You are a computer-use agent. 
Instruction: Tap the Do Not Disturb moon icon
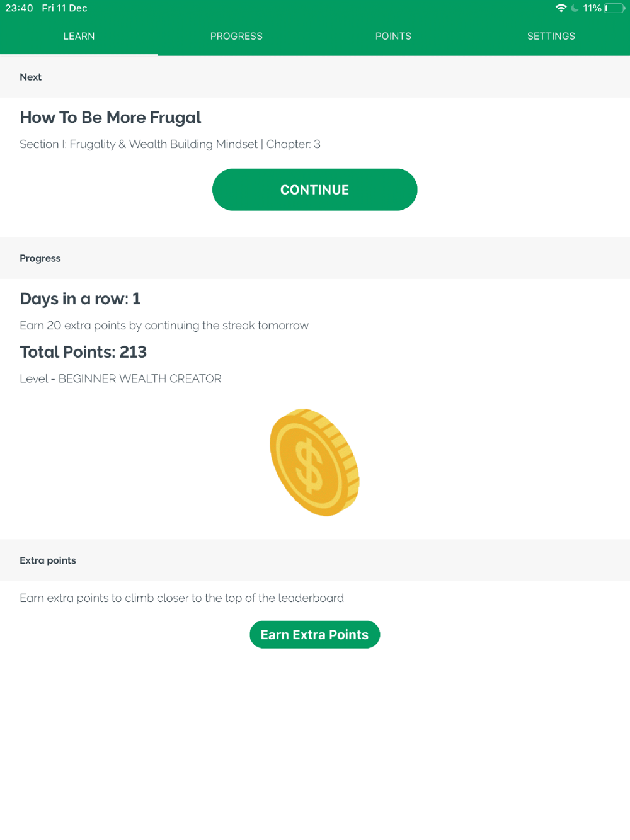[x=575, y=8]
